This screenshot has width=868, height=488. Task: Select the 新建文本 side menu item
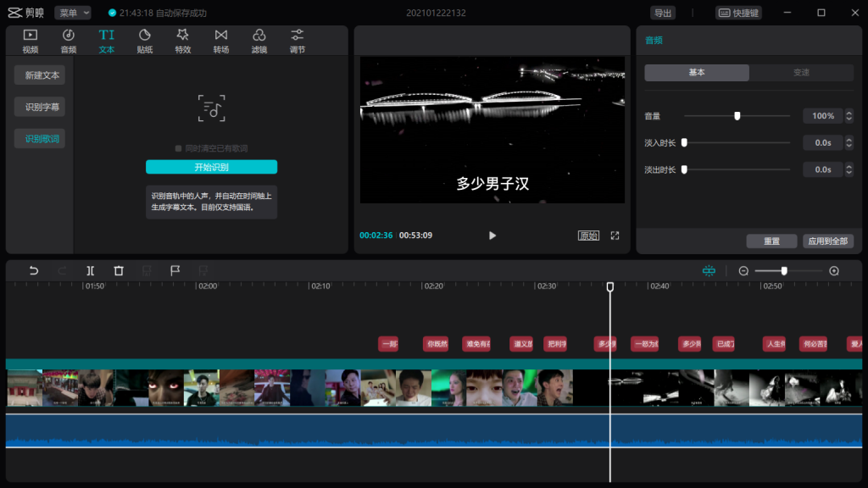point(40,75)
